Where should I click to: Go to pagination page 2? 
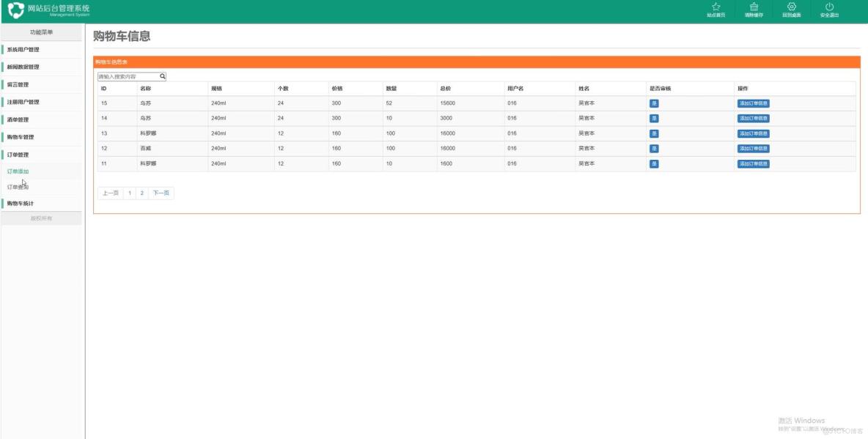pyautogui.click(x=141, y=193)
